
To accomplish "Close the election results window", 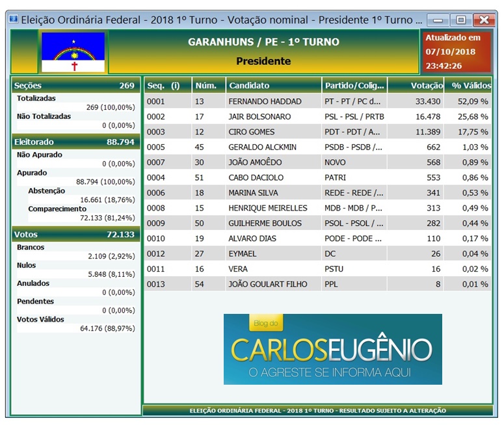I will click(x=484, y=20).
